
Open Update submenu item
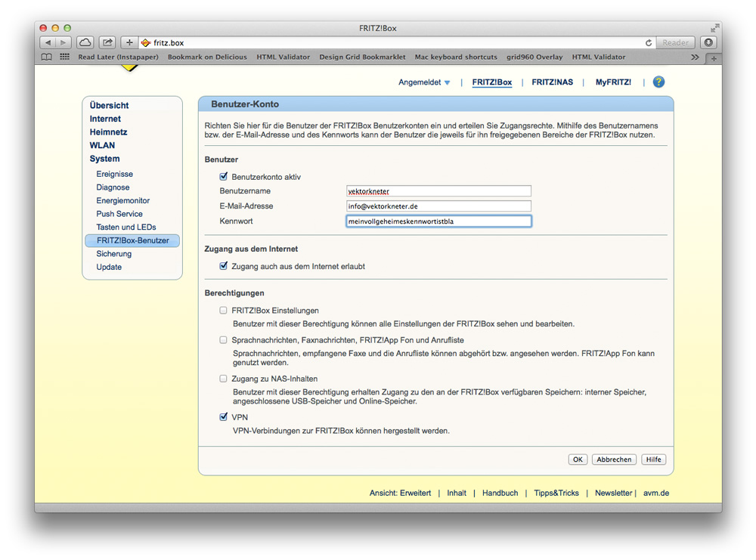[x=109, y=267]
